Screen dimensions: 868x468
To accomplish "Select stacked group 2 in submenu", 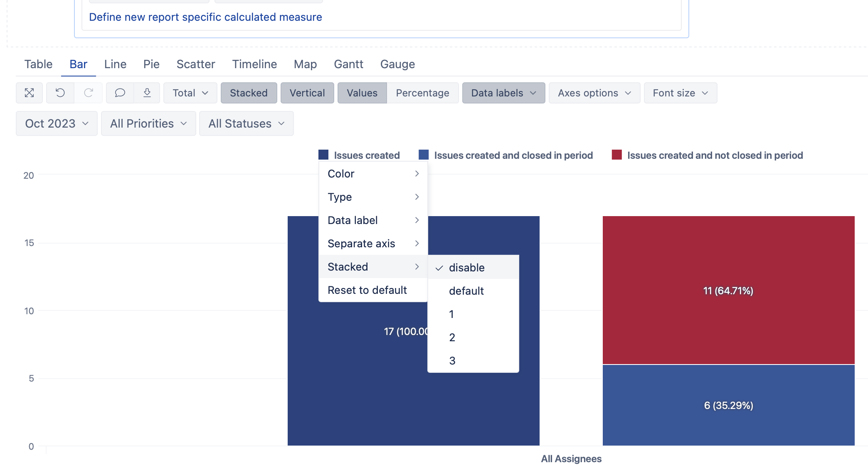I will (x=452, y=337).
